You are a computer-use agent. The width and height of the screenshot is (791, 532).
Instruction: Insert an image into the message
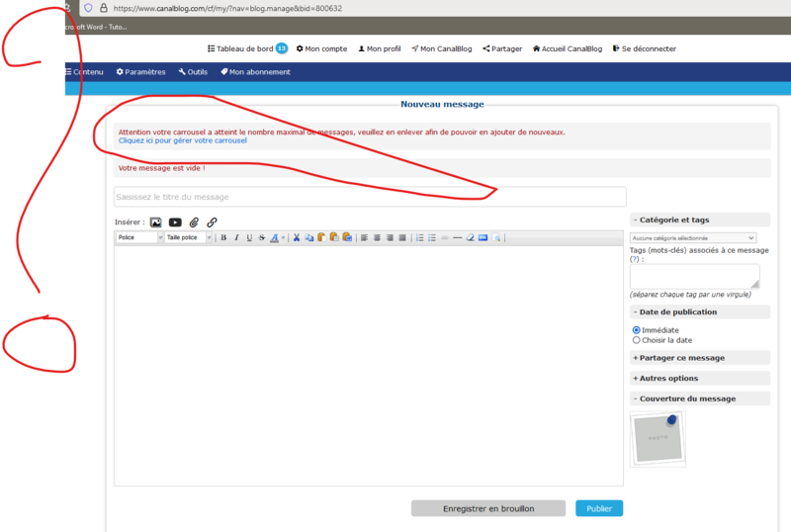(156, 222)
